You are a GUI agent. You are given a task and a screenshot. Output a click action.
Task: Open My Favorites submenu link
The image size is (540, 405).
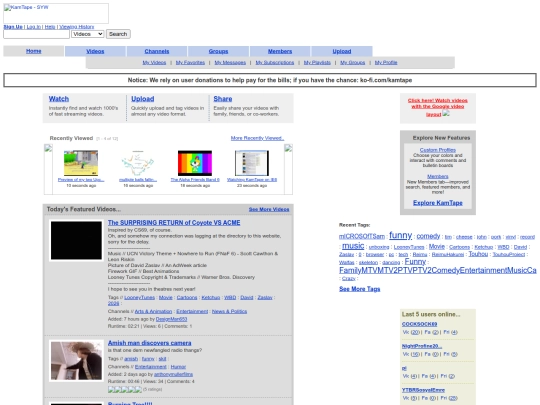click(x=190, y=62)
